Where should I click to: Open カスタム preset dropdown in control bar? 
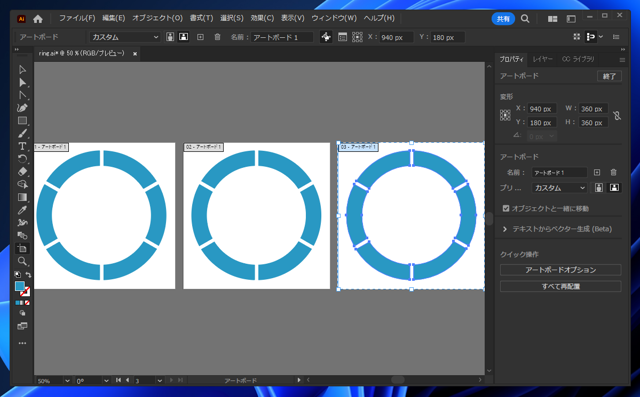coord(124,37)
